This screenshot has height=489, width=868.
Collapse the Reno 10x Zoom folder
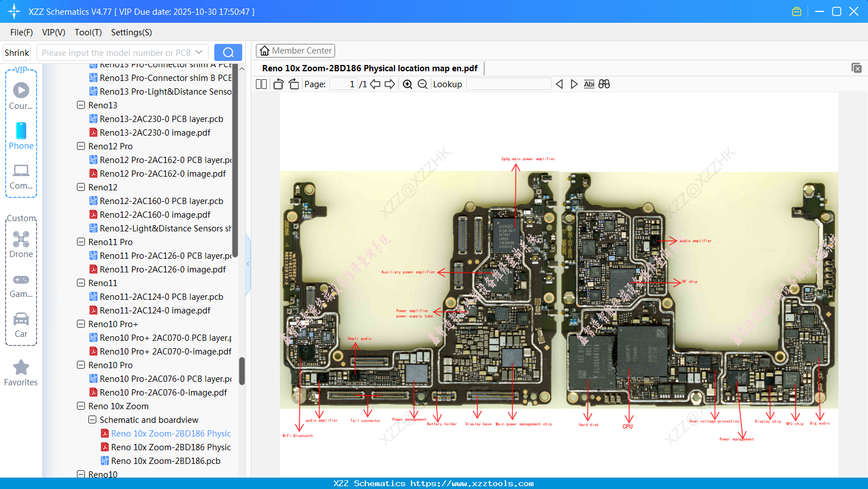point(81,406)
